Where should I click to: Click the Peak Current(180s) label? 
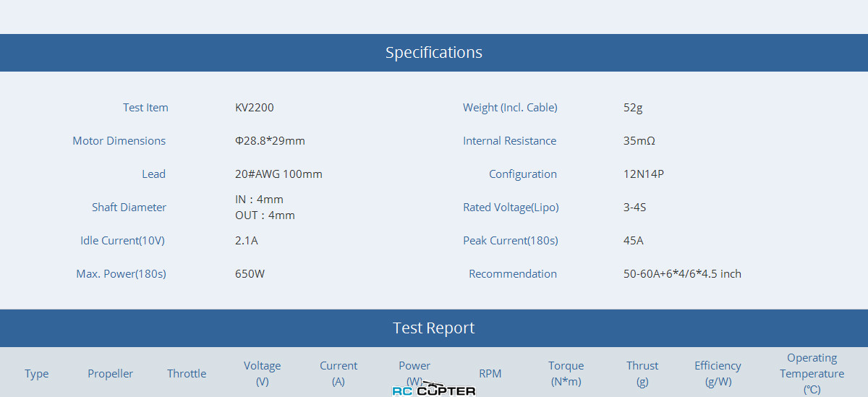(x=511, y=241)
